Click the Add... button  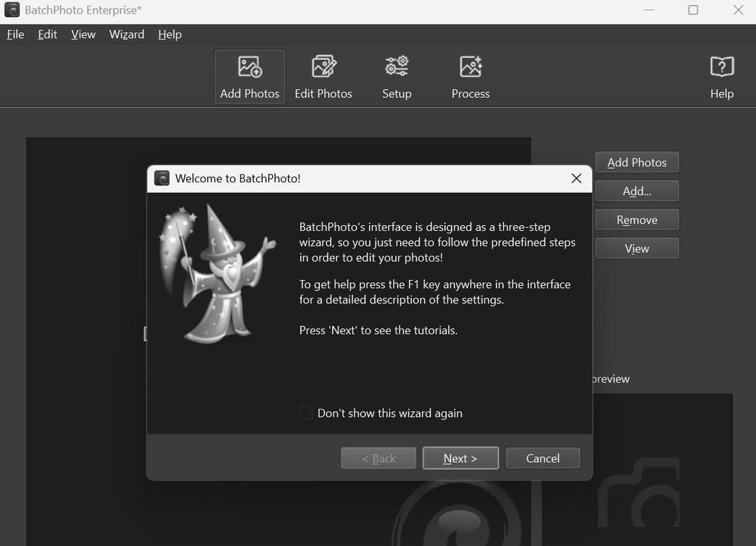[x=636, y=191]
